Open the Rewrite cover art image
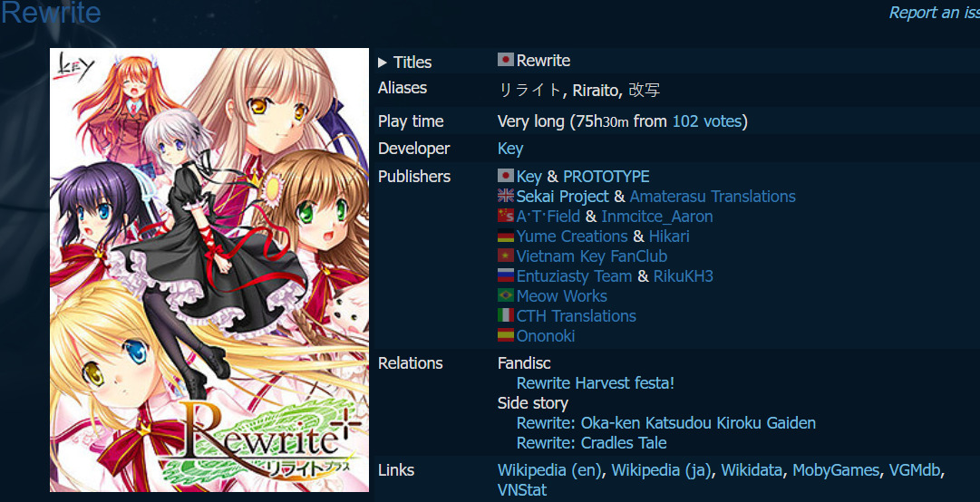 [x=209, y=270]
